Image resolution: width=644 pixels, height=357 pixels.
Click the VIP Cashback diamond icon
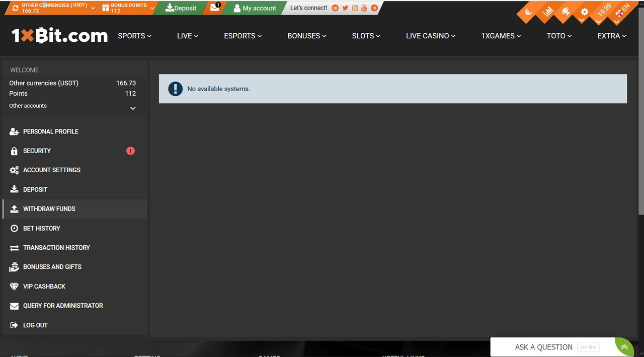(14, 287)
